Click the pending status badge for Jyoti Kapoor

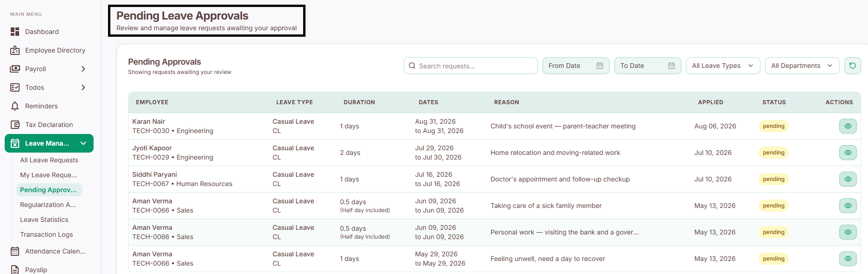(773, 153)
